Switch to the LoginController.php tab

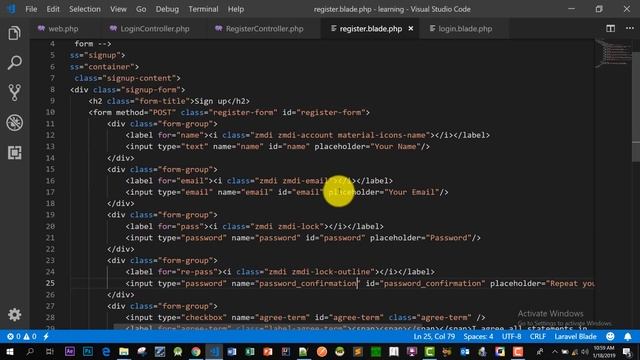point(154,29)
